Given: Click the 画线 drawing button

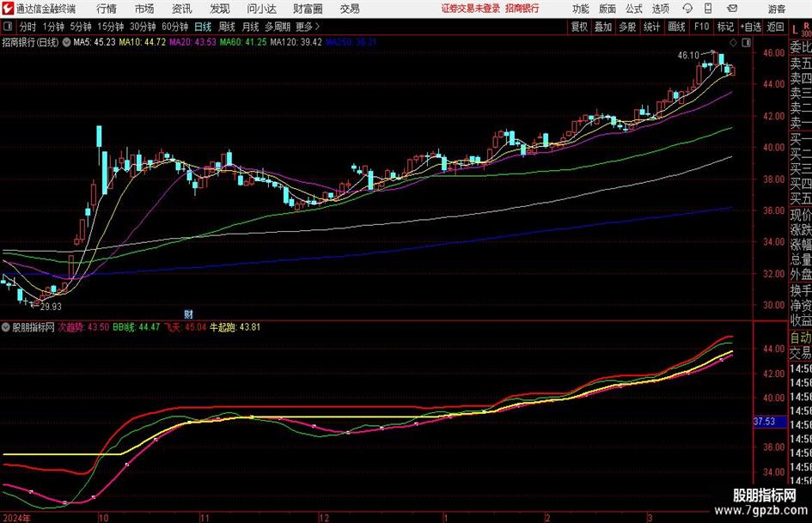Looking at the screenshot, I should (x=676, y=27).
